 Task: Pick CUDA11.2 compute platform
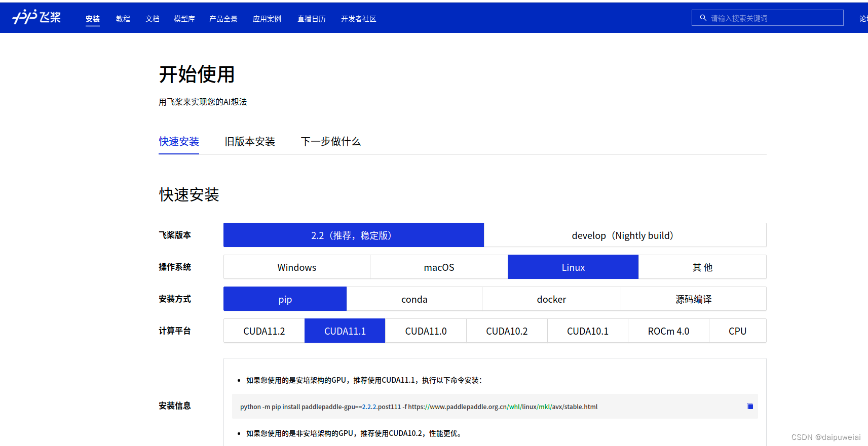click(264, 331)
